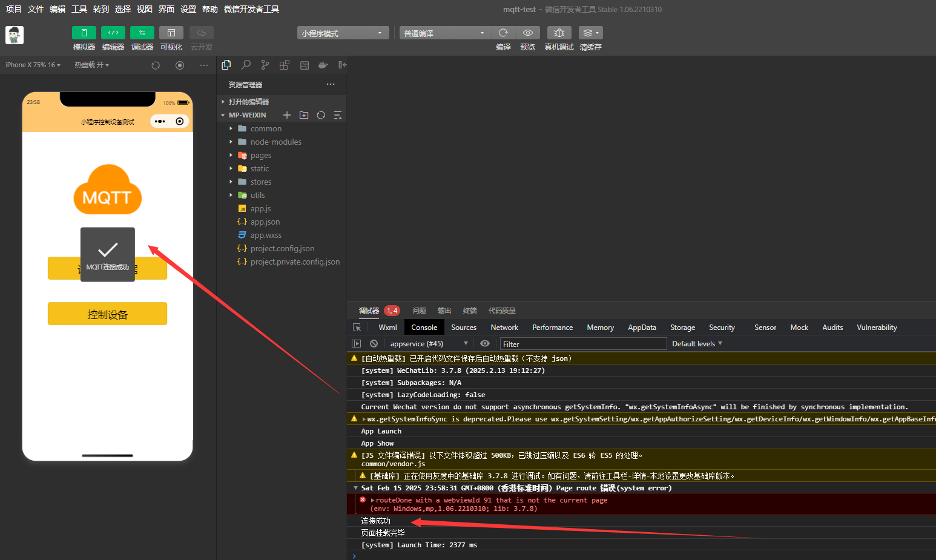Open the 设置 menu in the menu bar
Screen dimensions: 936x560
[188, 9]
